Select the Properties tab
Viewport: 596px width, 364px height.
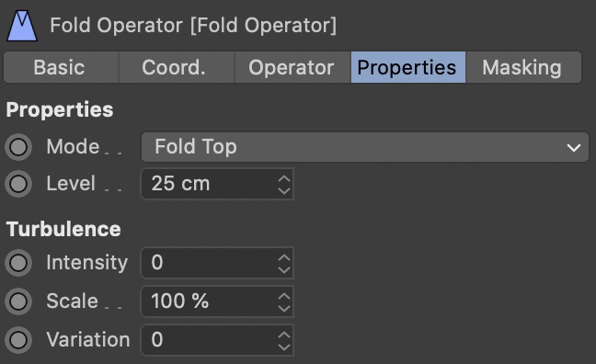pos(408,67)
